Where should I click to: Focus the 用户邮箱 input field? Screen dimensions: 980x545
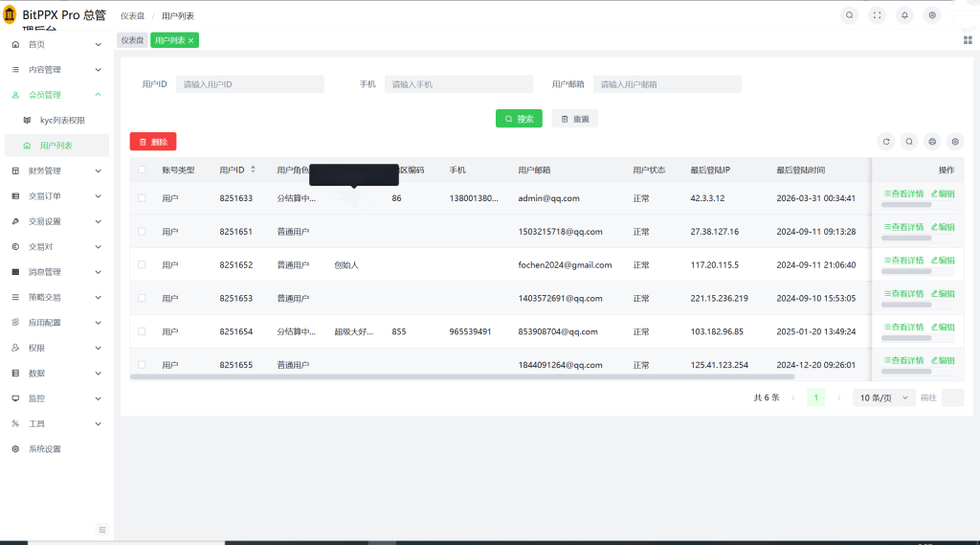[667, 84]
